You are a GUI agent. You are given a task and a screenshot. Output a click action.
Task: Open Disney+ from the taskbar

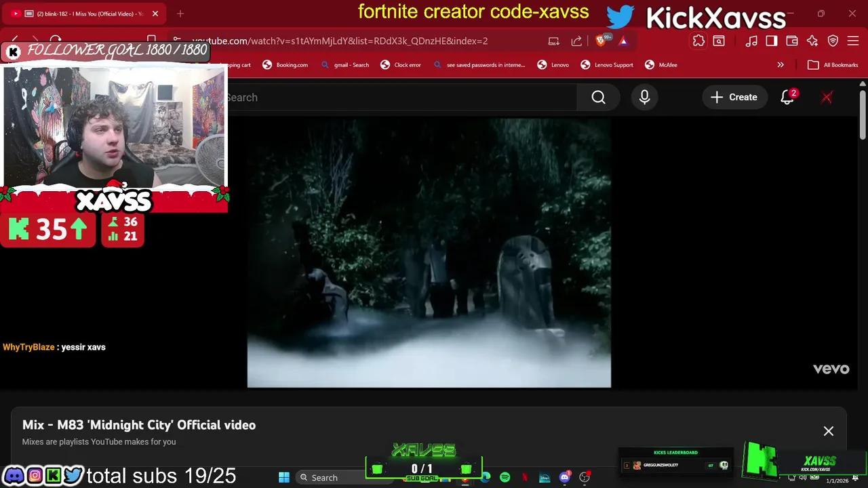pyautogui.click(x=545, y=478)
